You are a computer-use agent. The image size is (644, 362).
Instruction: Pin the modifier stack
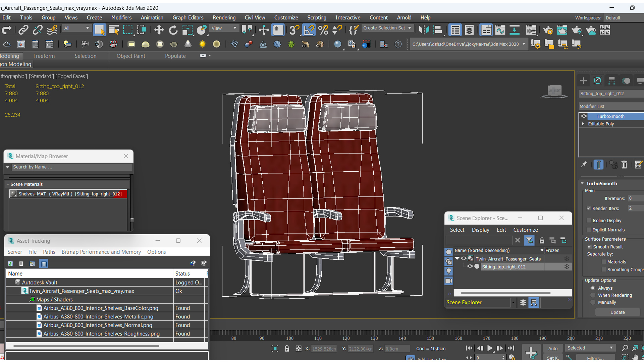[x=584, y=164]
